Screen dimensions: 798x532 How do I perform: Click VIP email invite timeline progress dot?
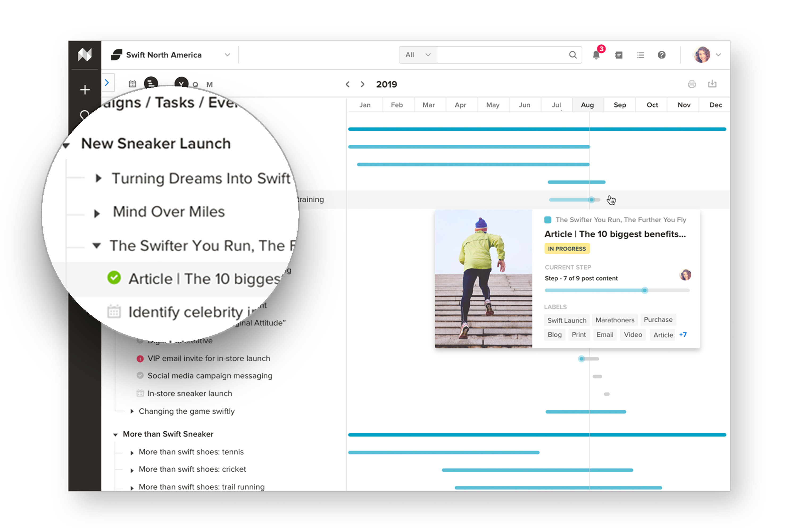click(581, 359)
